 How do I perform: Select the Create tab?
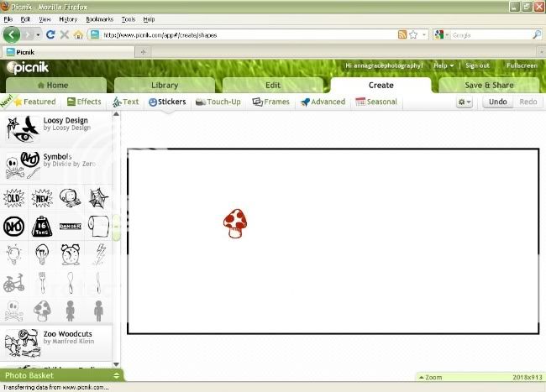pyautogui.click(x=381, y=86)
